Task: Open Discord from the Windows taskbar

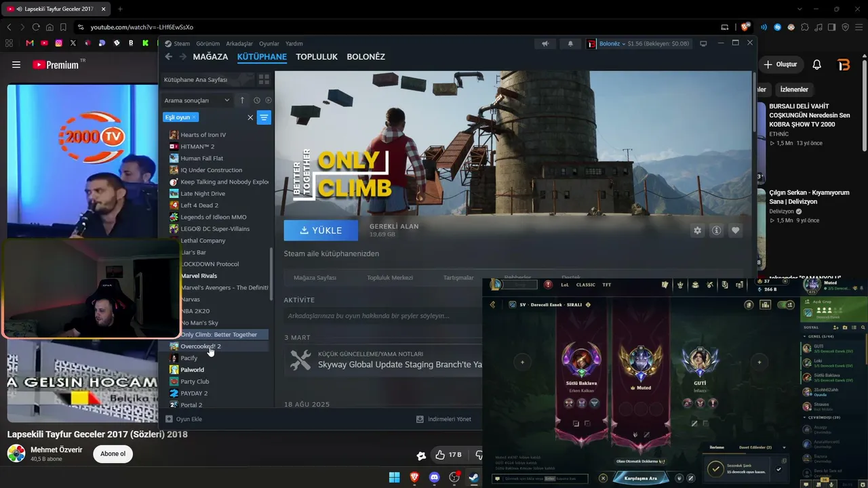Action: [435, 477]
